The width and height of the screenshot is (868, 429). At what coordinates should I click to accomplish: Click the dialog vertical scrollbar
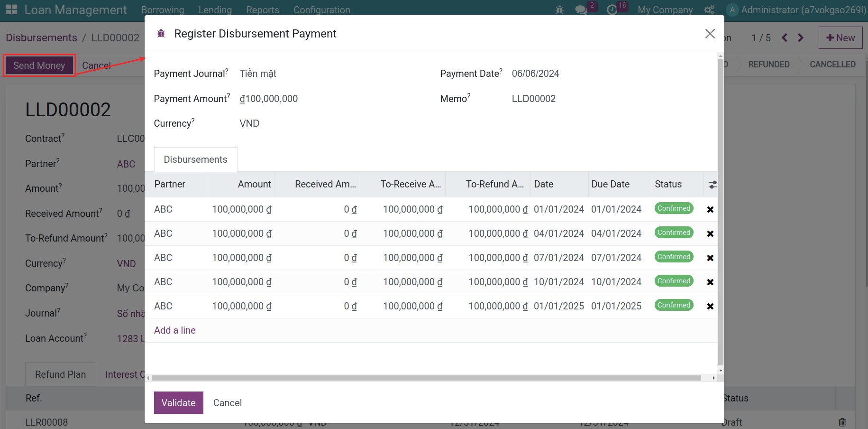point(721,213)
